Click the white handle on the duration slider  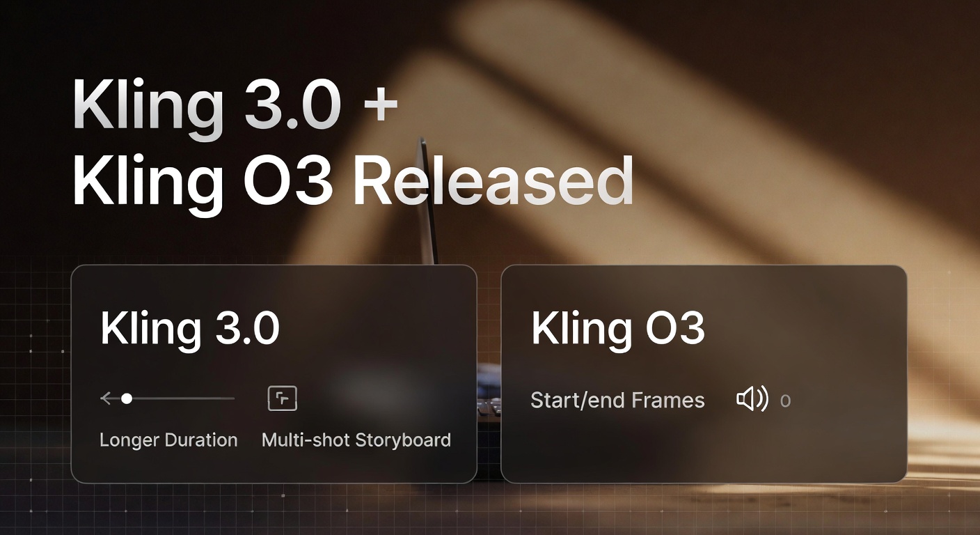click(x=127, y=398)
